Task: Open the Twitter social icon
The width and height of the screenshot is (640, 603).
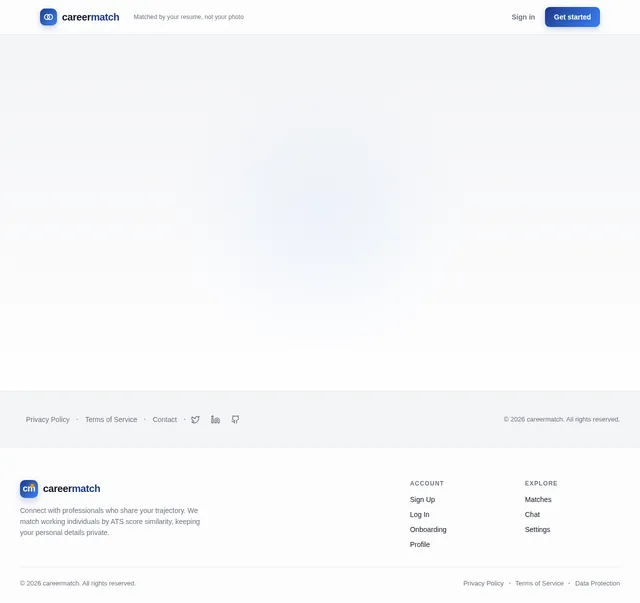Action: point(196,419)
